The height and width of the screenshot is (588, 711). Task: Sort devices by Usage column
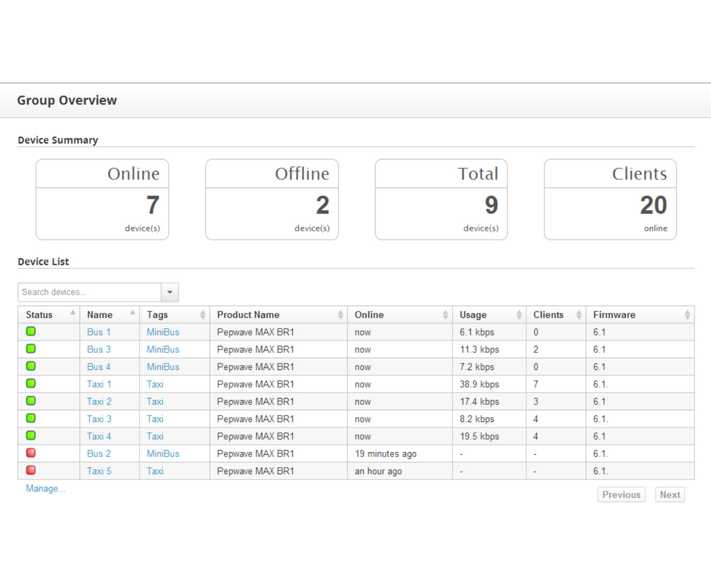489,315
